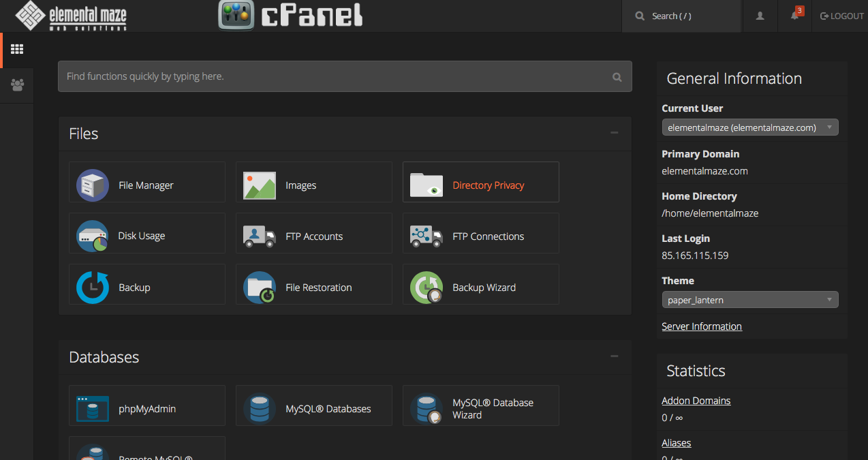
Task: Open the Current User dropdown
Action: (x=749, y=127)
